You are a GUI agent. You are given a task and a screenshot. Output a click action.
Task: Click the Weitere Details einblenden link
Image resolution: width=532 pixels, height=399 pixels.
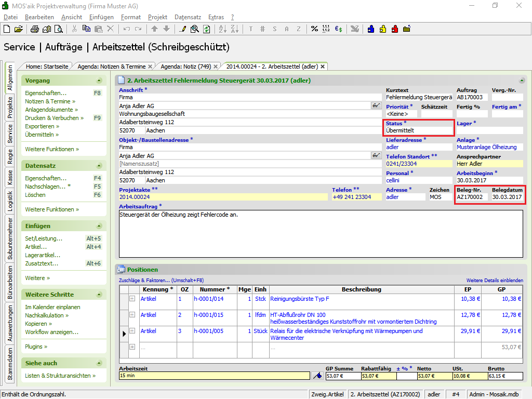[494, 281]
